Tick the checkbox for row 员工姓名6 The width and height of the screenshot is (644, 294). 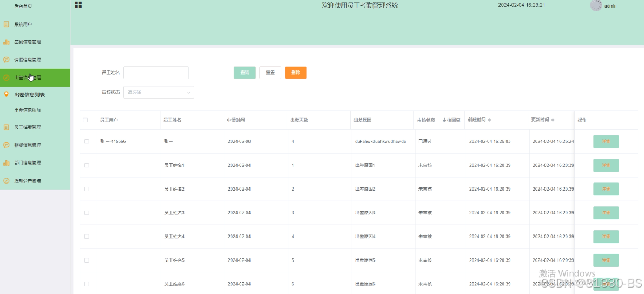pyautogui.click(x=87, y=284)
